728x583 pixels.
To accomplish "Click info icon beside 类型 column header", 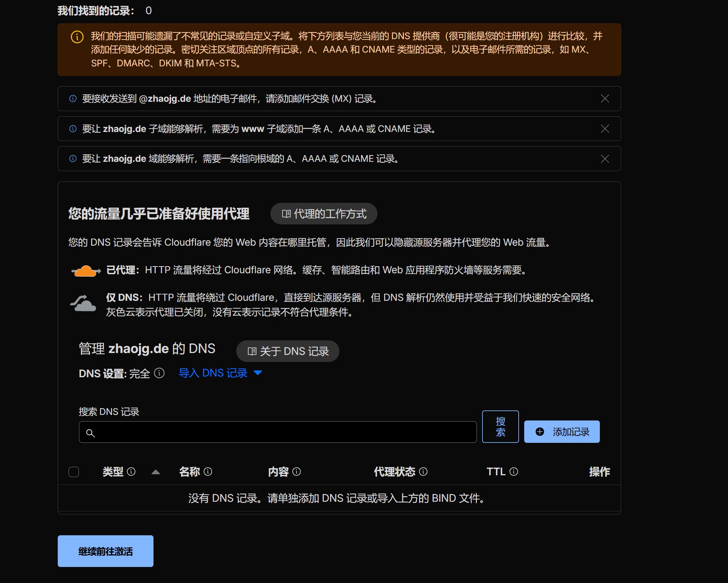I will pyautogui.click(x=131, y=472).
